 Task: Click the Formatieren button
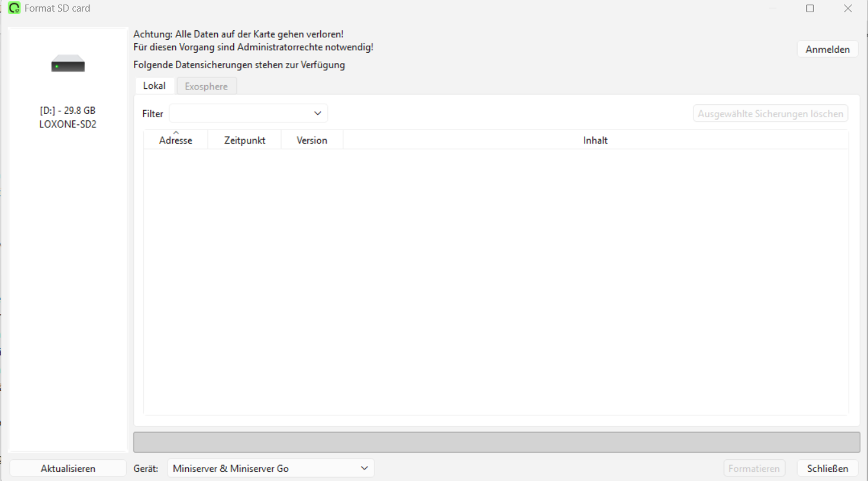pos(754,468)
